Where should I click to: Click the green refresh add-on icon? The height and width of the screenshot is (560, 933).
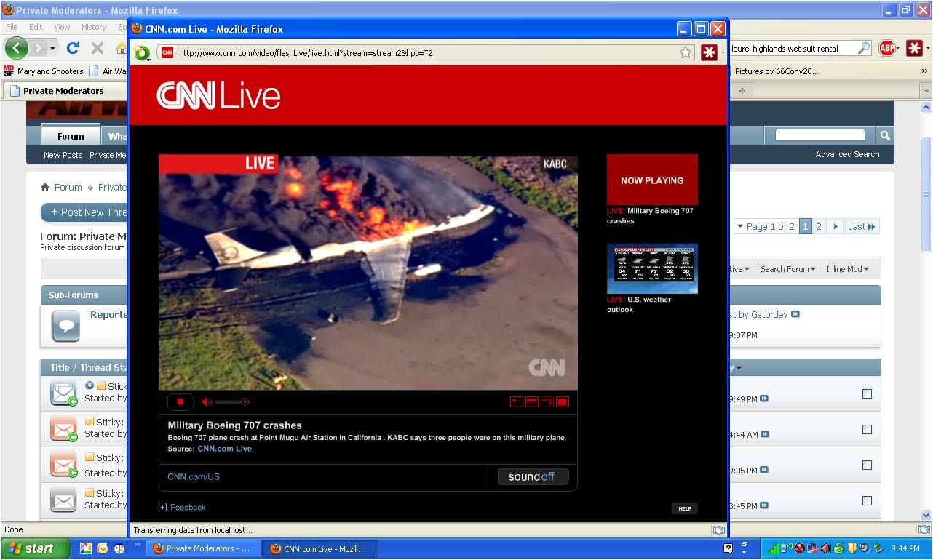click(x=142, y=52)
